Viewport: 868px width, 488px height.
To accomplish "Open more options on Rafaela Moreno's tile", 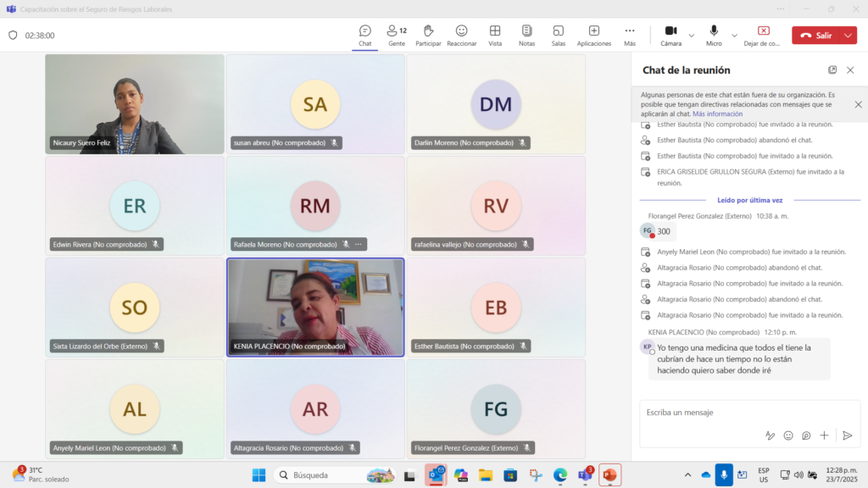I will click(359, 244).
